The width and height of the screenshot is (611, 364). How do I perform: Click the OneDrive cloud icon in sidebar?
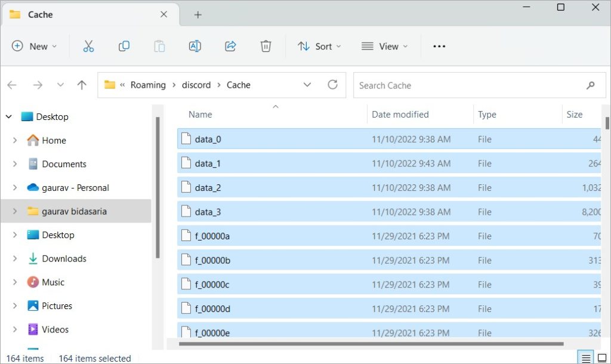33,187
